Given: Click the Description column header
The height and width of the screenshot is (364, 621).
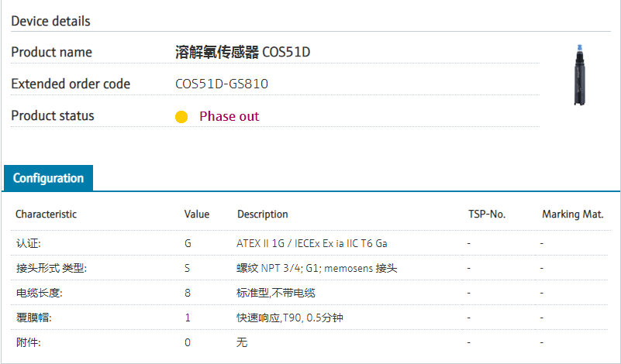Looking at the screenshot, I should pyautogui.click(x=262, y=214).
